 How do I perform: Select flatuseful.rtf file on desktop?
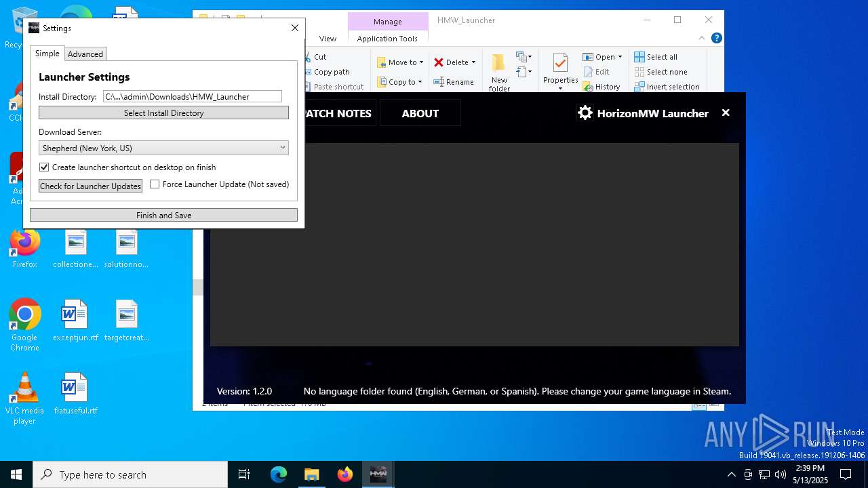click(x=75, y=393)
